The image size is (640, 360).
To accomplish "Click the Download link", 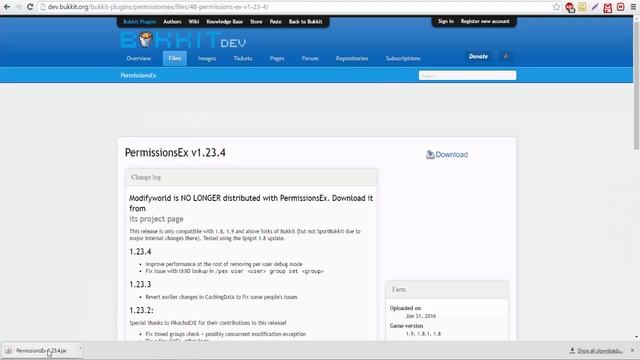I will [451, 154].
